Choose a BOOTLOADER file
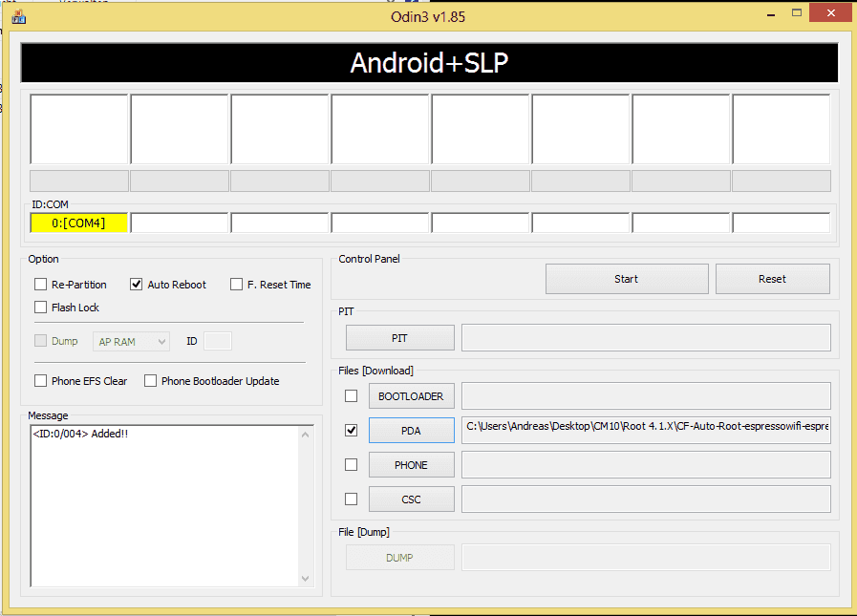This screenshot has height=616, width=857. (411, 396)
